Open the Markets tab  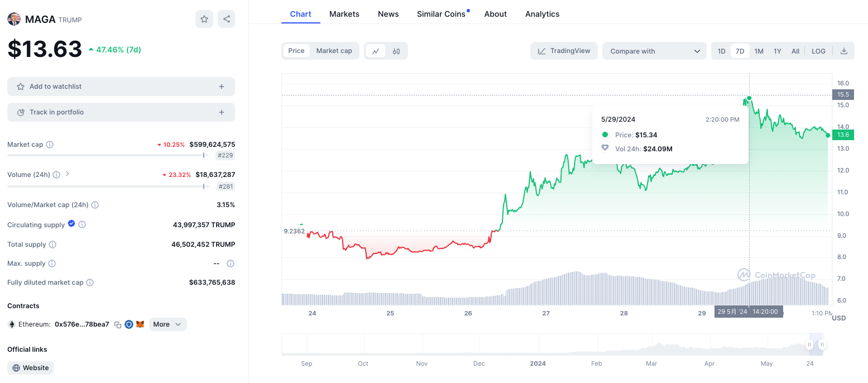[x=344, y=14]
